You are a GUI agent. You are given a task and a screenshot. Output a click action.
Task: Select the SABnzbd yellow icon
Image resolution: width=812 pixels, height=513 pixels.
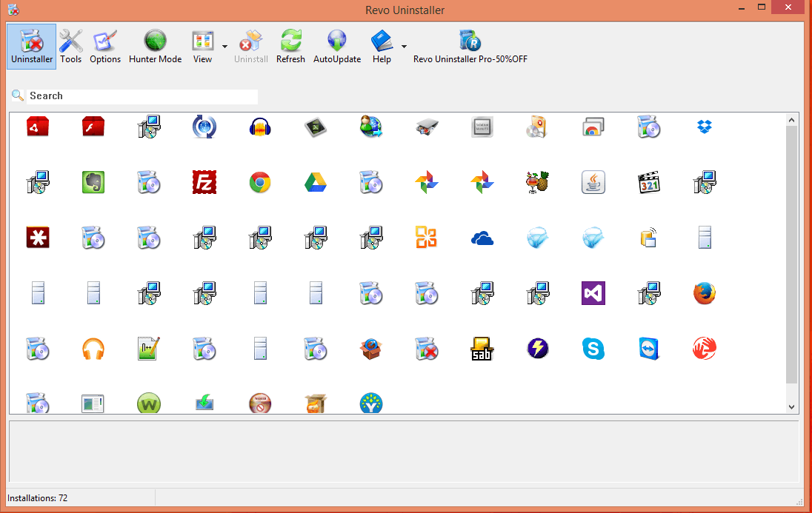pyautogui.click(x=482, y=349)
